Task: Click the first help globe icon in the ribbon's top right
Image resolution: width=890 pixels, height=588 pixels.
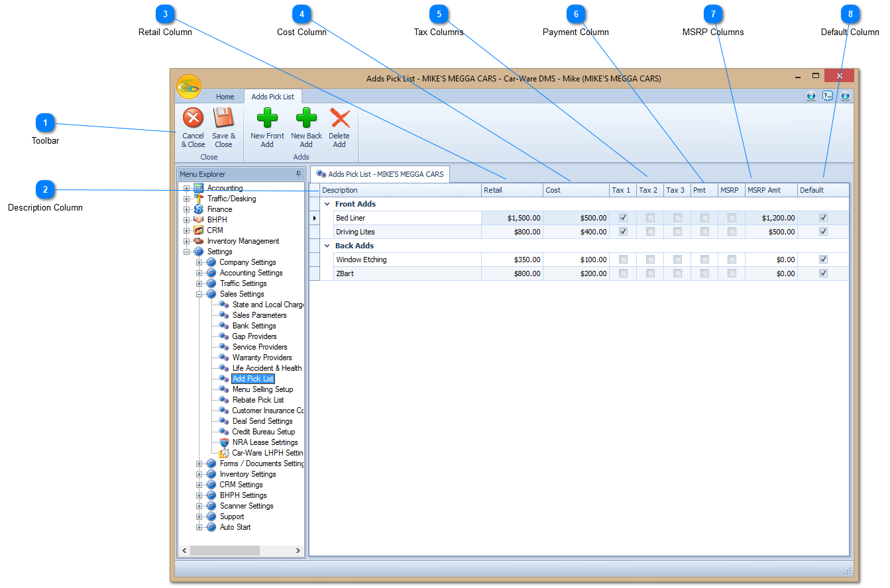Action: 811,96
